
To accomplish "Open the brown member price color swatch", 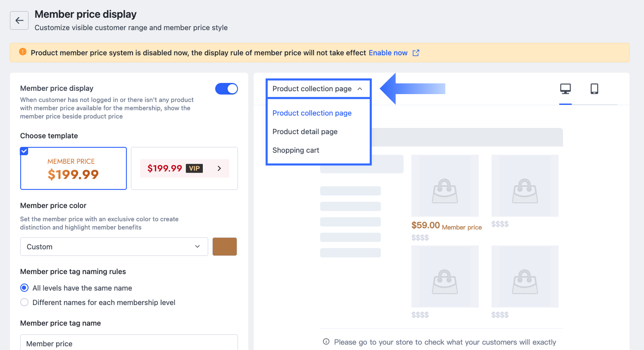I will point(224,246).
